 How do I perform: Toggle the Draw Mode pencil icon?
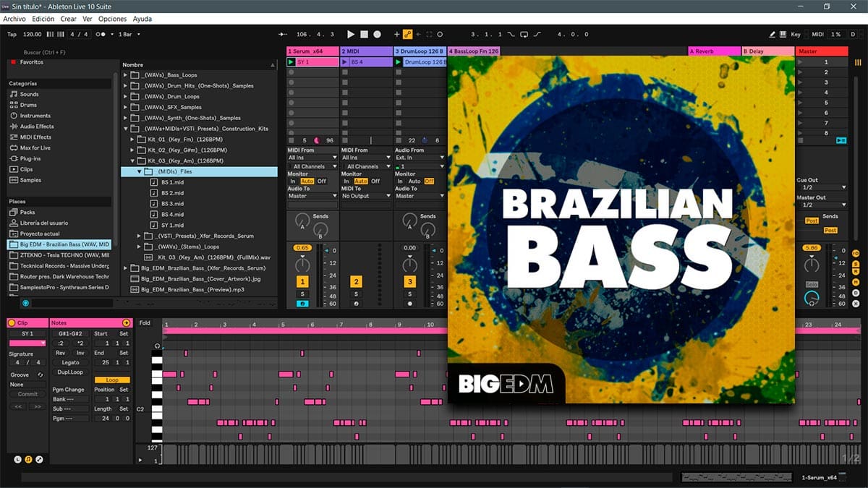coord(772,34)
